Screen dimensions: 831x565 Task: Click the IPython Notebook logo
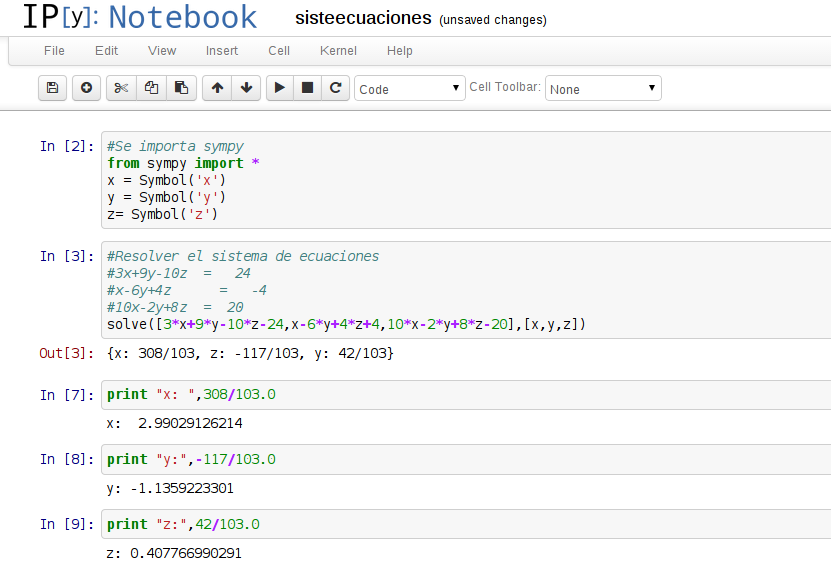pyautogui.click(x=139, y=18)
